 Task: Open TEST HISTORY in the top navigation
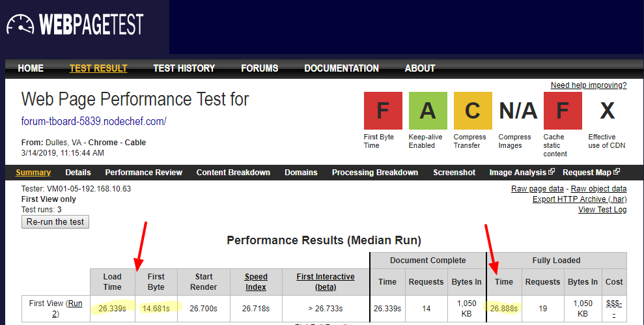[x=184, y=68]
